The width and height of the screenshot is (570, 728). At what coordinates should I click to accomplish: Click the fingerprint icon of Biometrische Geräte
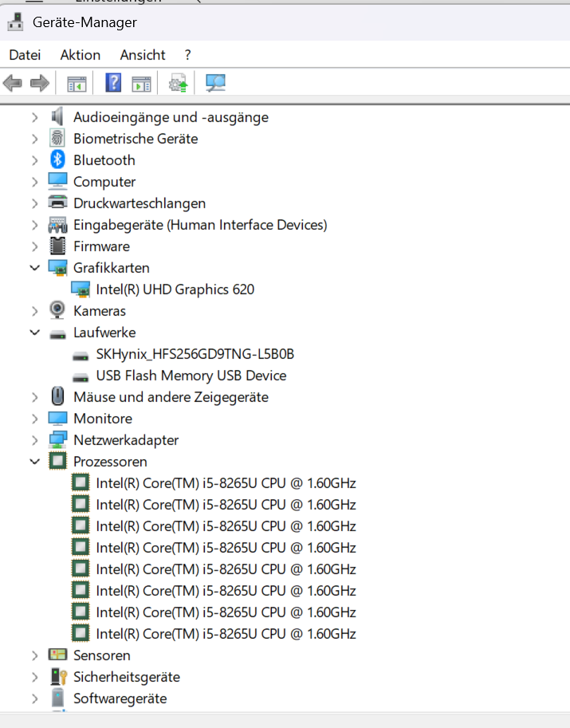57,139
